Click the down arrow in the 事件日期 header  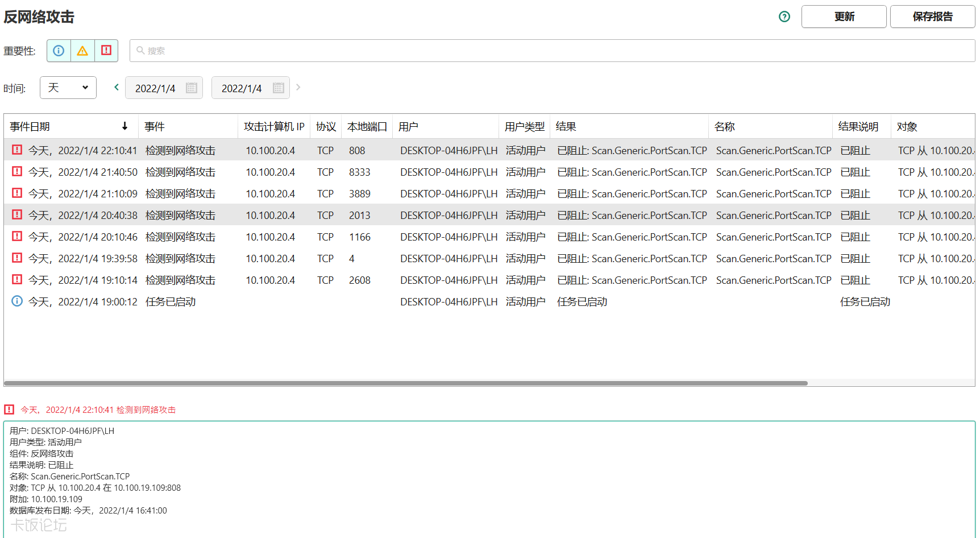(x=125, y=126)
